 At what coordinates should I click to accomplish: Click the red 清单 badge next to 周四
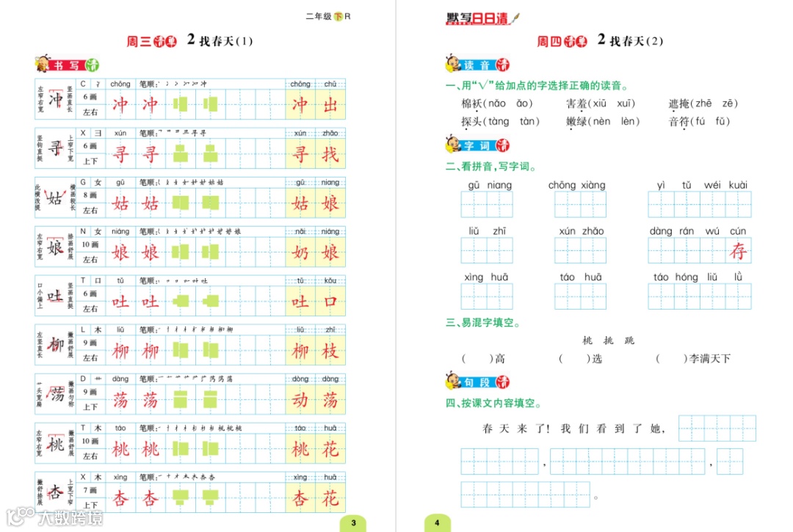coord(576,41)
